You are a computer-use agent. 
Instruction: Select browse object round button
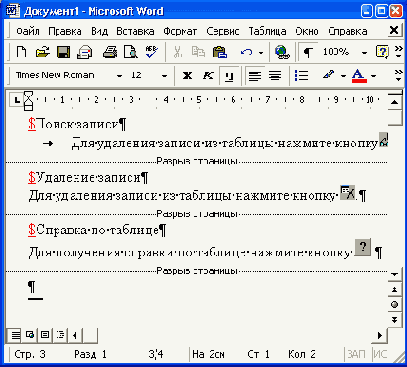tap(395, 305)
